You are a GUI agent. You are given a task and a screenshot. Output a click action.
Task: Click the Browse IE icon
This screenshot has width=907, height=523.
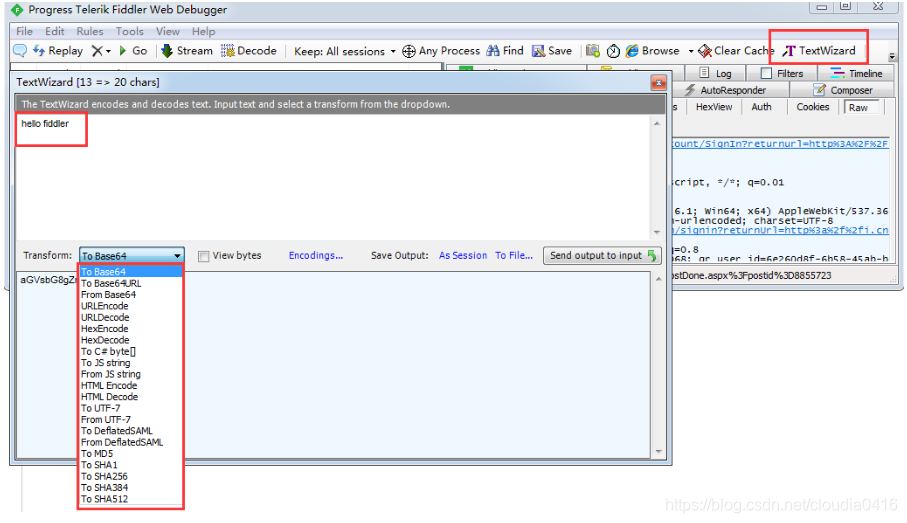click(632, 51)
